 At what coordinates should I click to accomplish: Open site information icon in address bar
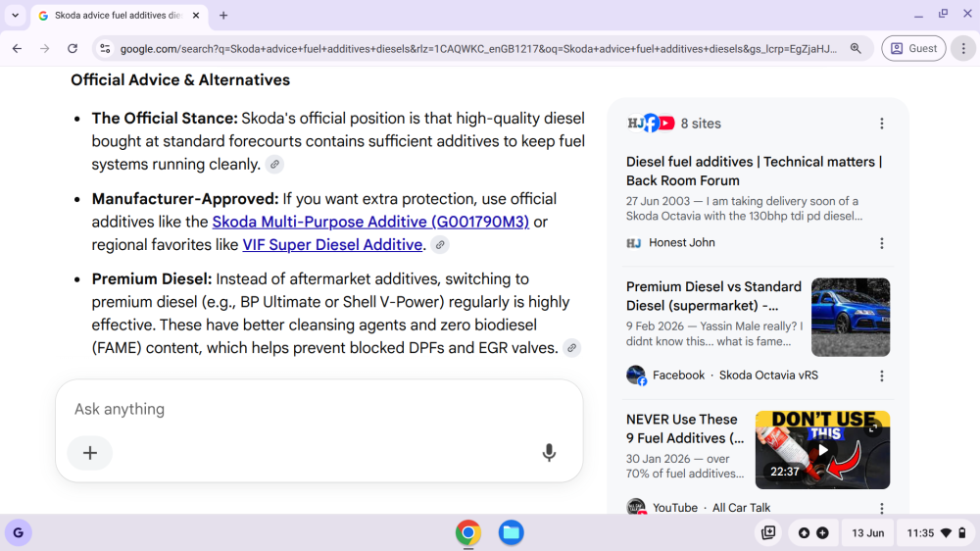click(x=105, y=48)
